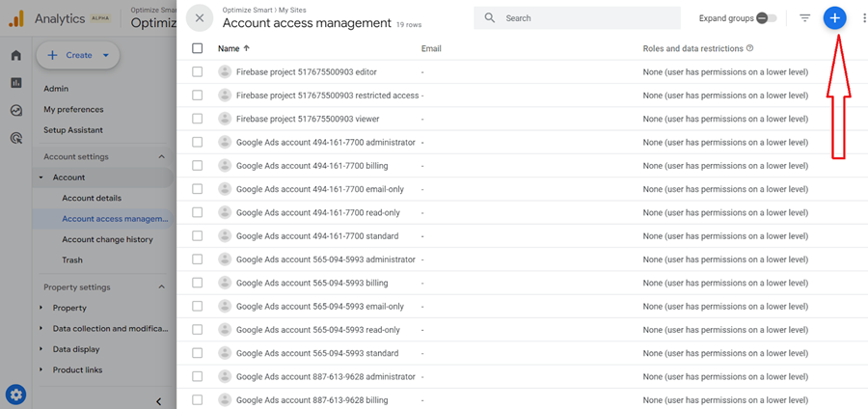Select checkbox for Firebase project restricted access
868x409 pixels.
[x=198, y=95]
